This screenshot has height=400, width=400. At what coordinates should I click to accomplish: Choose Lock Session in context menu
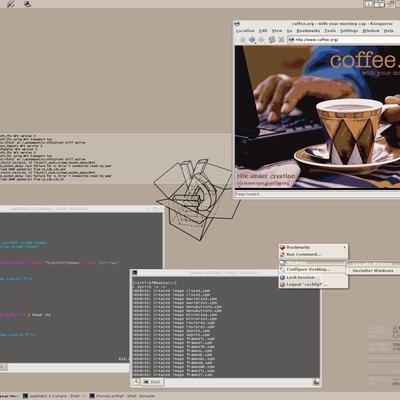click(x=313, y=277)
